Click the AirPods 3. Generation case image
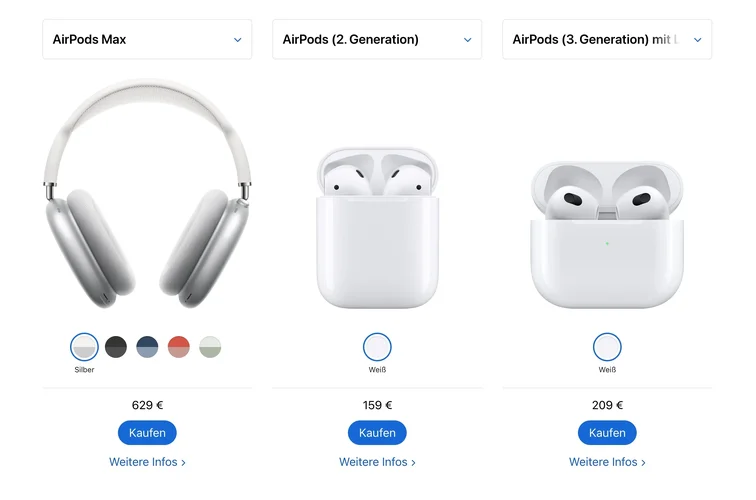The image size is (756, 500). coord(607,235)
